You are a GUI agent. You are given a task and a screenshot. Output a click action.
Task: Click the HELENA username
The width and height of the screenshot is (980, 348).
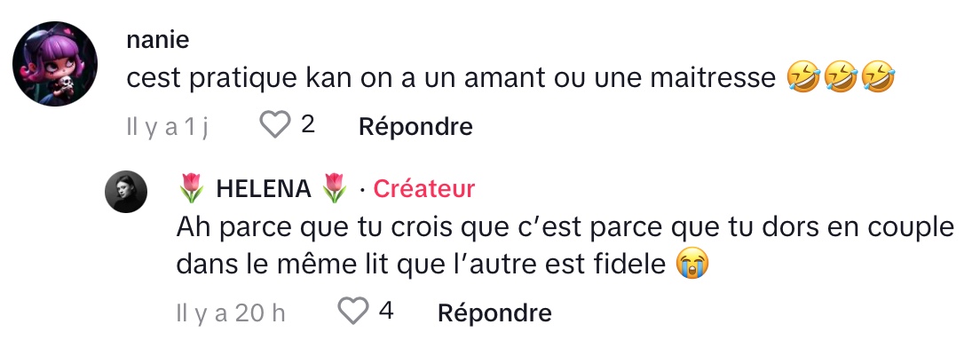(264, 188)
